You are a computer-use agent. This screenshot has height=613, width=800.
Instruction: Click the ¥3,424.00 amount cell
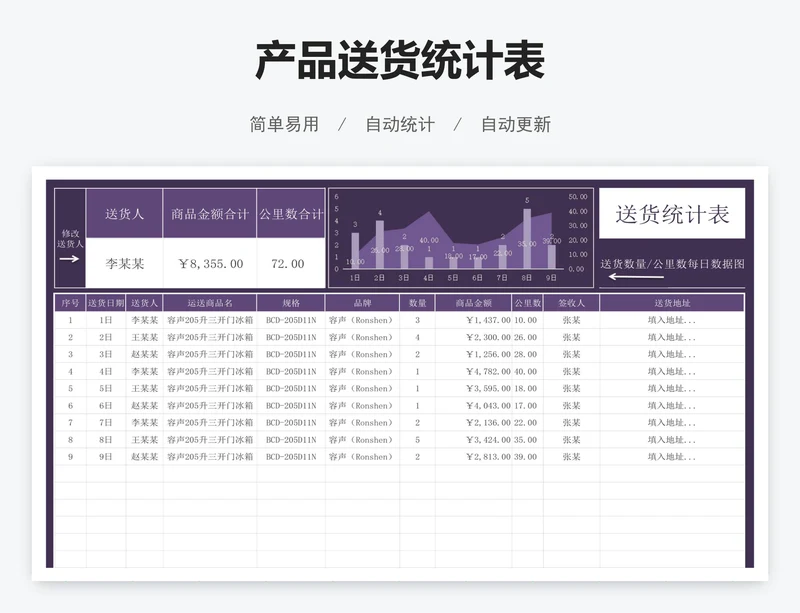click(473, 439)
